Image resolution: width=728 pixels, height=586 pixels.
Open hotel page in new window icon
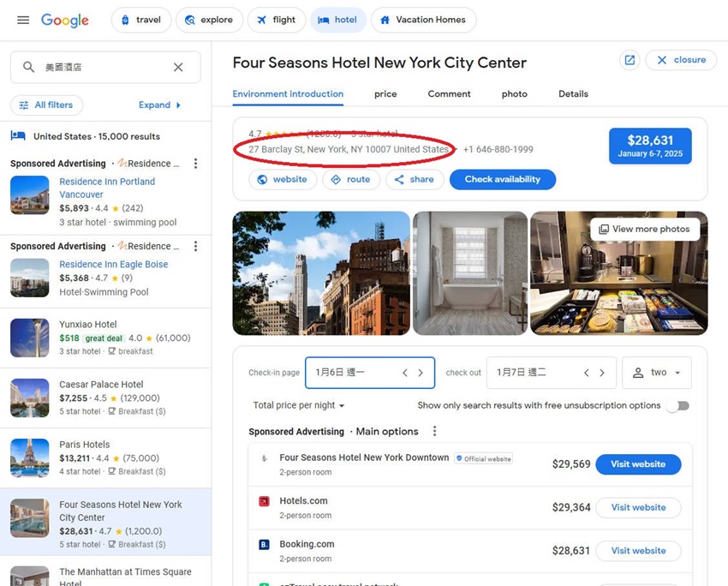(x=630, y=60)
